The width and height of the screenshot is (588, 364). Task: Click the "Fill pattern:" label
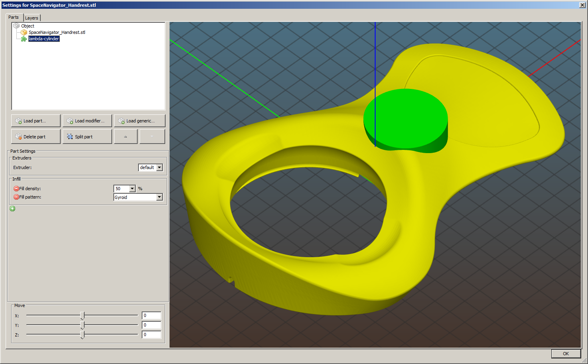click(30, 197)
